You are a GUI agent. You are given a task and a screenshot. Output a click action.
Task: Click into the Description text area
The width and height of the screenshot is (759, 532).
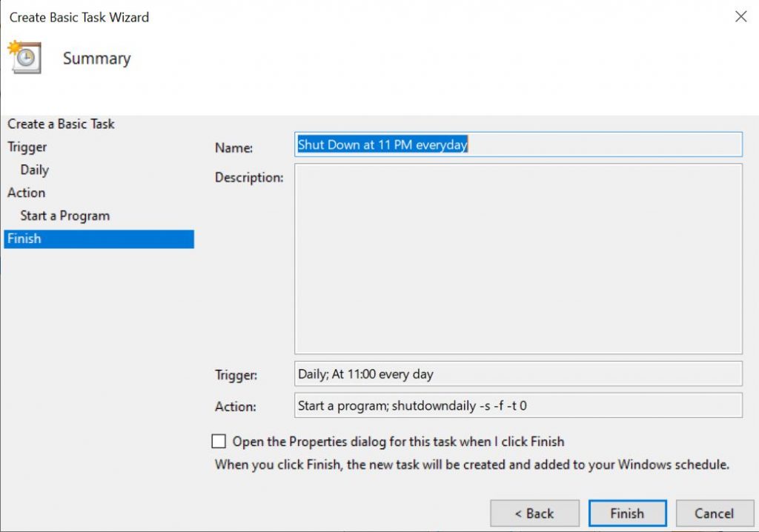tap(518, 259)
